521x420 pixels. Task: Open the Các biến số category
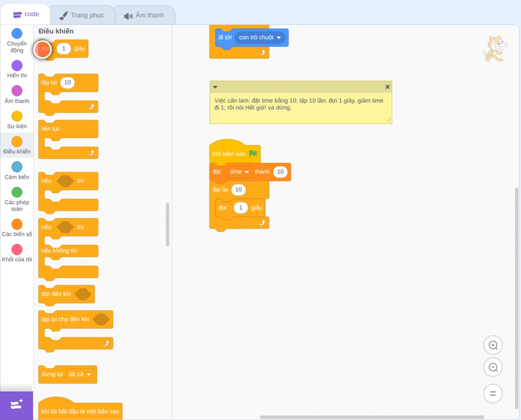pos(17,228)
